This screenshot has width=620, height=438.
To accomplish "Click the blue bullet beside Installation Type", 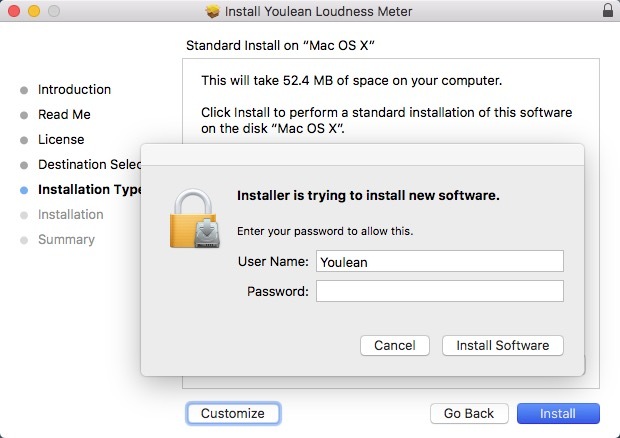I will tap(24, 189).
